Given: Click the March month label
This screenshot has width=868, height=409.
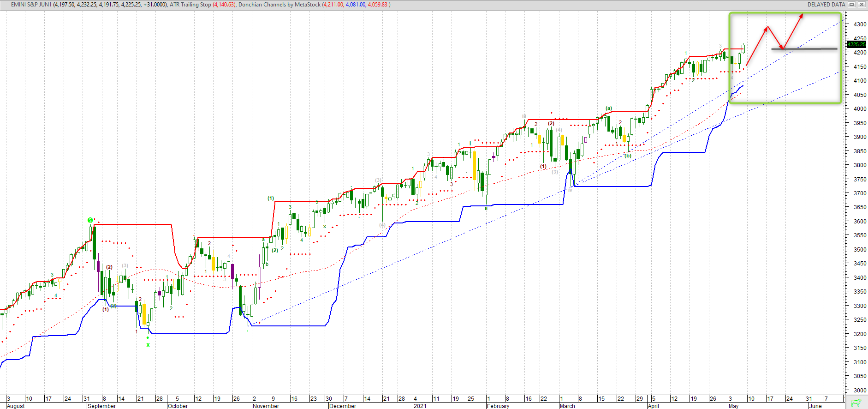Looking at the screenshot, I should (567, 406).
